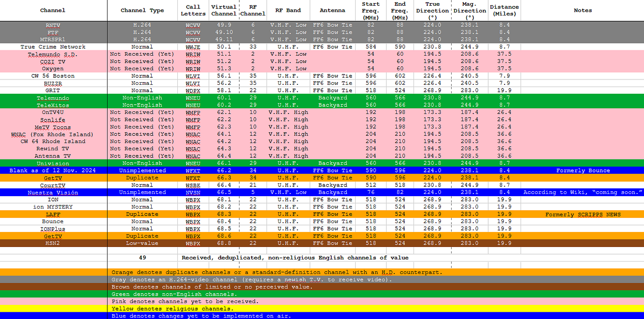Click the "BUZZR" channel cell
The width and height of the screenshot is (644, 319).
point(53,83)
